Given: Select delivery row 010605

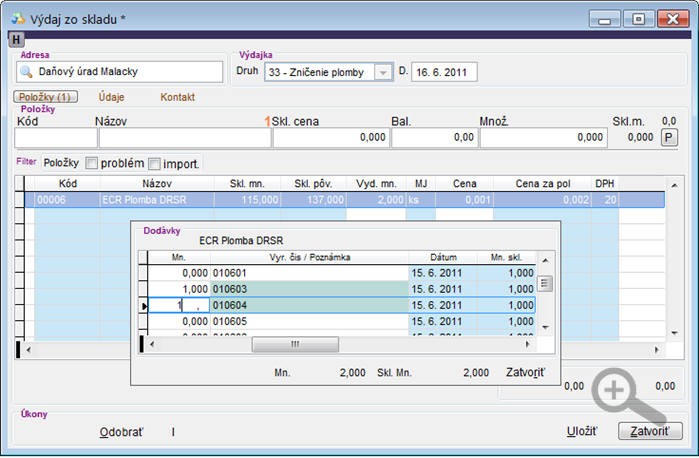Looking at the screenshot, I should click(x=341, y=322).
